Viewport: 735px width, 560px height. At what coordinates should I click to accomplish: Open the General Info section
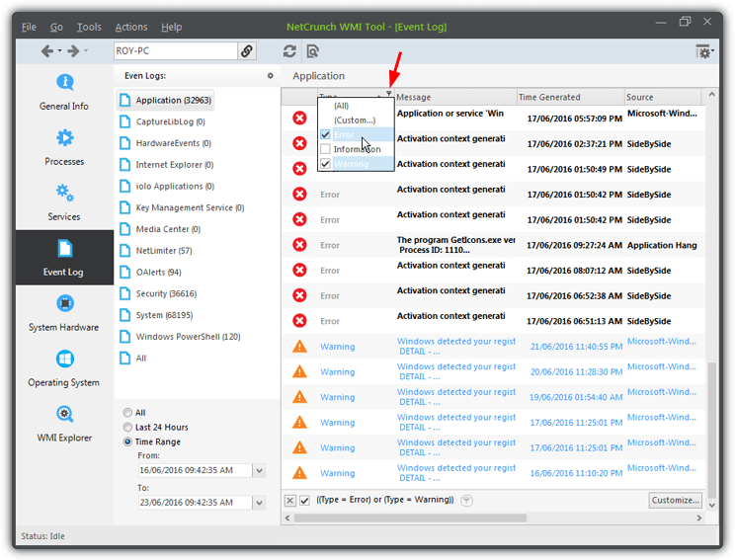click(64, 92)
